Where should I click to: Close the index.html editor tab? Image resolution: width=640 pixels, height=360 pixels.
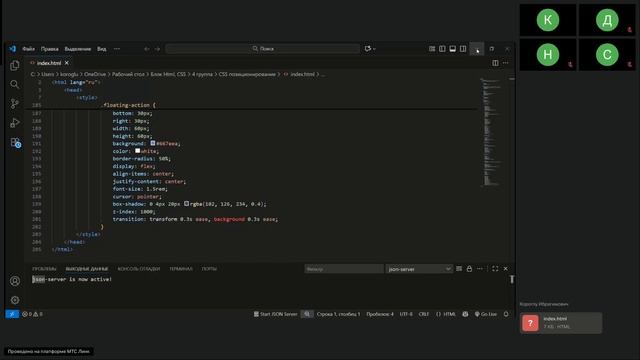tap(67, 63)
